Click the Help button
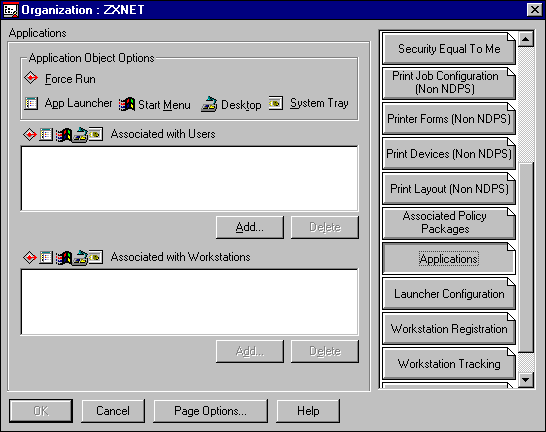 (308, 411)
